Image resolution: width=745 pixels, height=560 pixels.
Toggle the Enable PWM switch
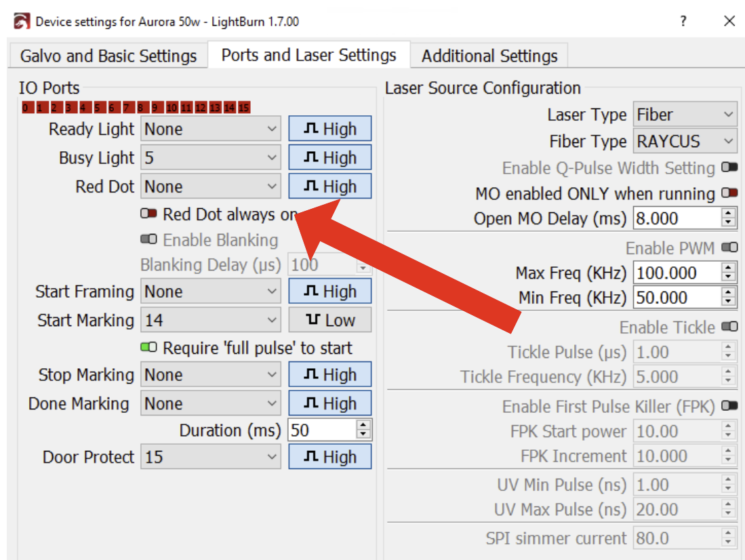tap(729, 247)
